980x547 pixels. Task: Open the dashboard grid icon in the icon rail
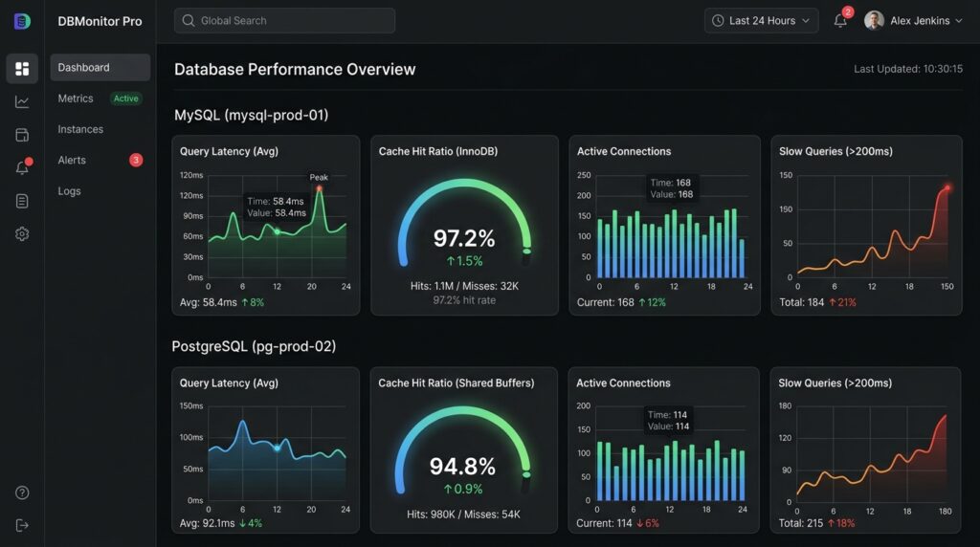click(x=22, y=68)
